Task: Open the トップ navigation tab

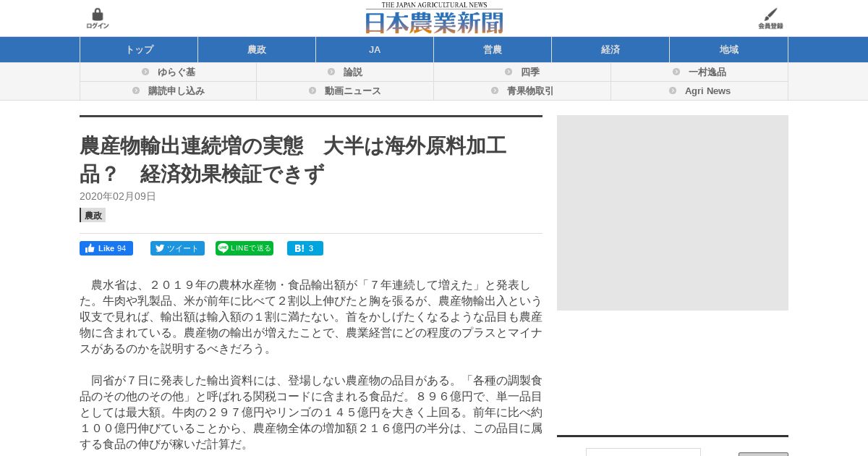Action: (x=139, y=49)
